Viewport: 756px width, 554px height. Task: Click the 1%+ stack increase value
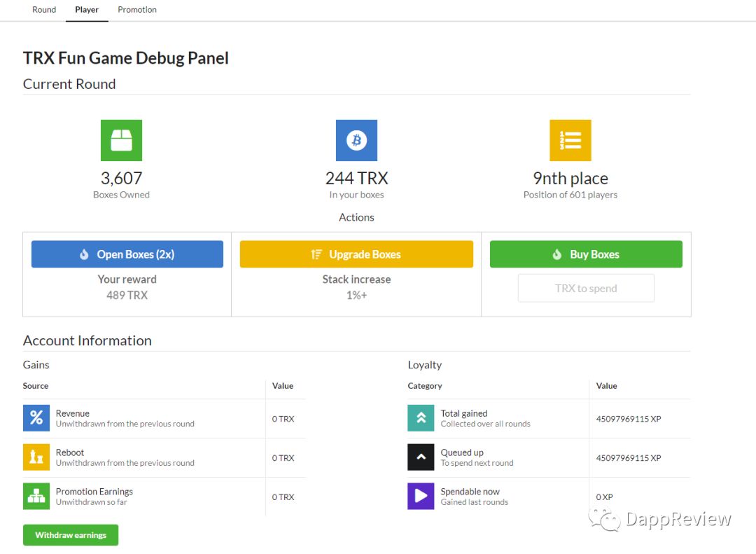point(356,296)
